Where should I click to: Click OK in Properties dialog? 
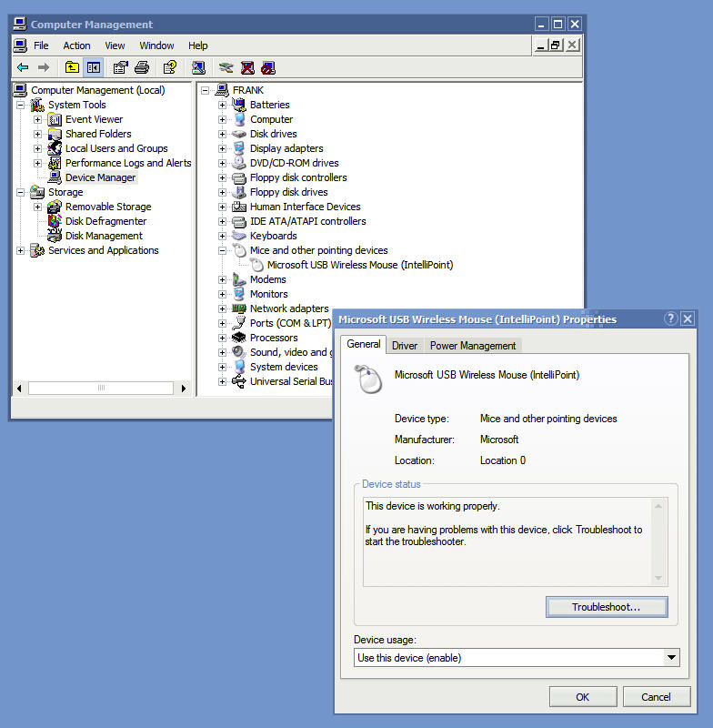point(583,696)
